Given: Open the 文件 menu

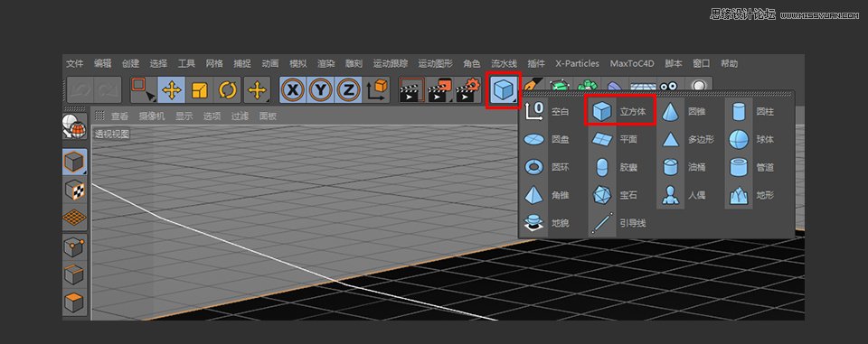Looking at the screenshot, I should pos(75,63).
